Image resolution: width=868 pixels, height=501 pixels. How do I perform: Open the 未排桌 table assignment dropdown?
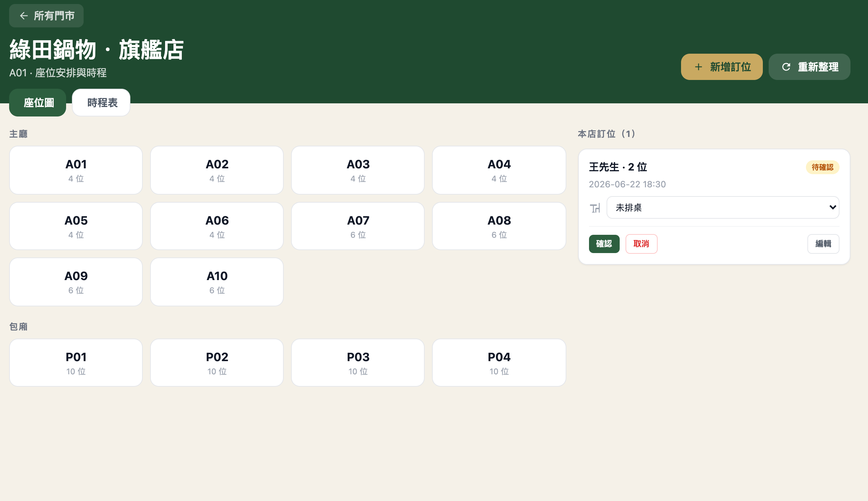[723, 207]
